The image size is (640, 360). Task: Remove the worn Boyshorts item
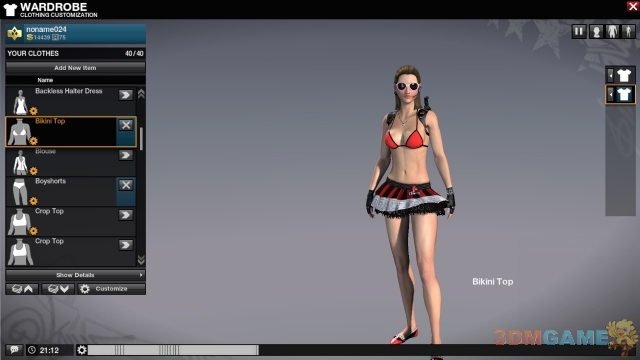(x=126, y=185)
